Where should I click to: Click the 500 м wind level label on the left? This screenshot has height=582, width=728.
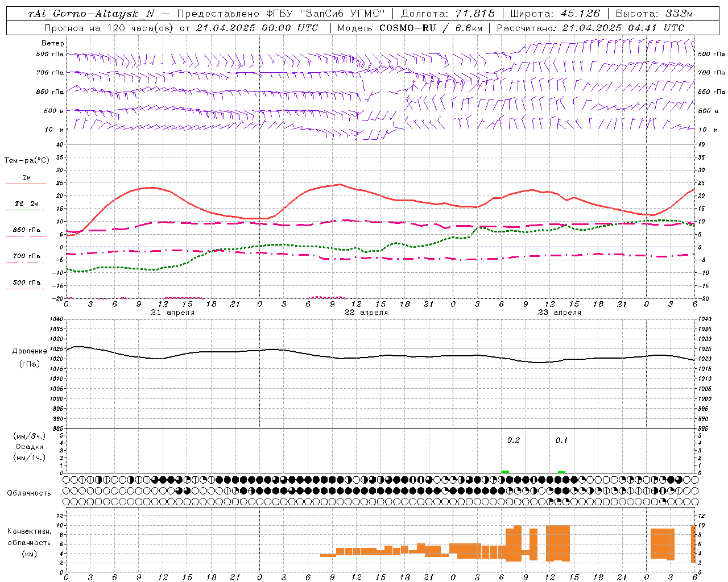click(x=54, y=111)
